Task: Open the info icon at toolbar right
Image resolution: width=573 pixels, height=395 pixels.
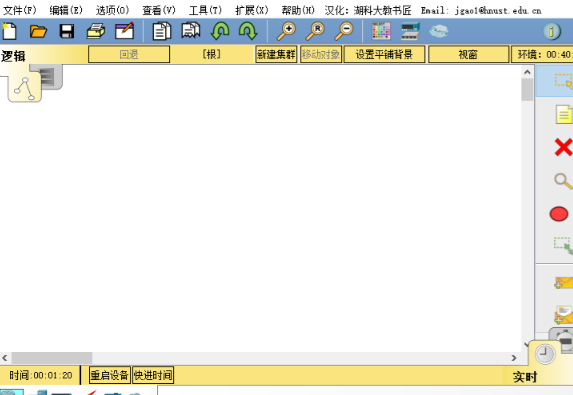Action: (552, 31)
